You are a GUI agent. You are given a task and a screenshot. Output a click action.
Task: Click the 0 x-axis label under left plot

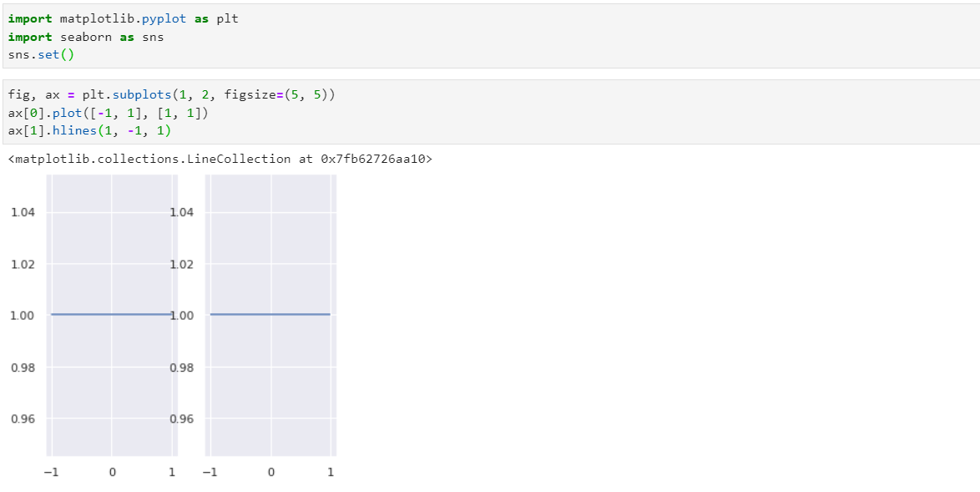coord(112,472)
